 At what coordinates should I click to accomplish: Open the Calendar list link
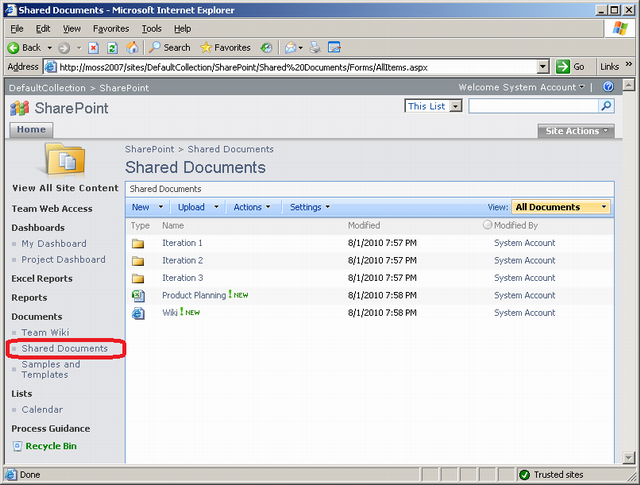pyautogui.click(x=42, y=409)
